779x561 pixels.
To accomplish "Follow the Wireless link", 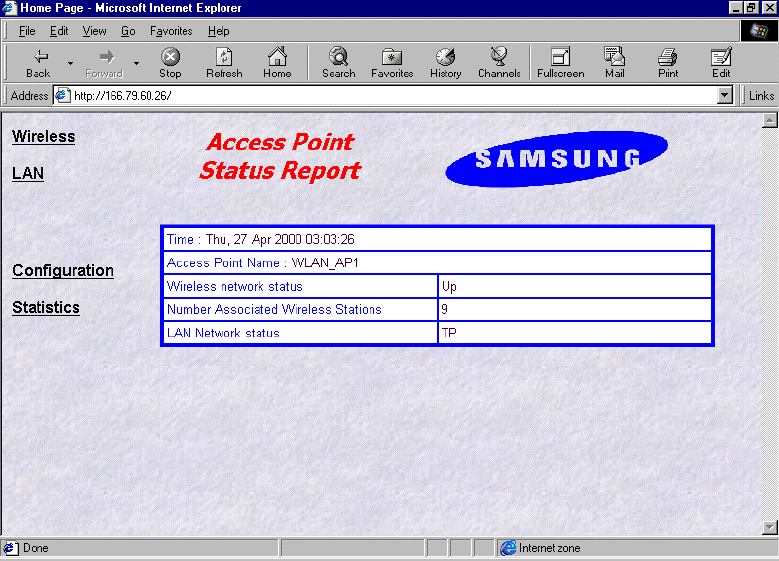I will (44, 137).
